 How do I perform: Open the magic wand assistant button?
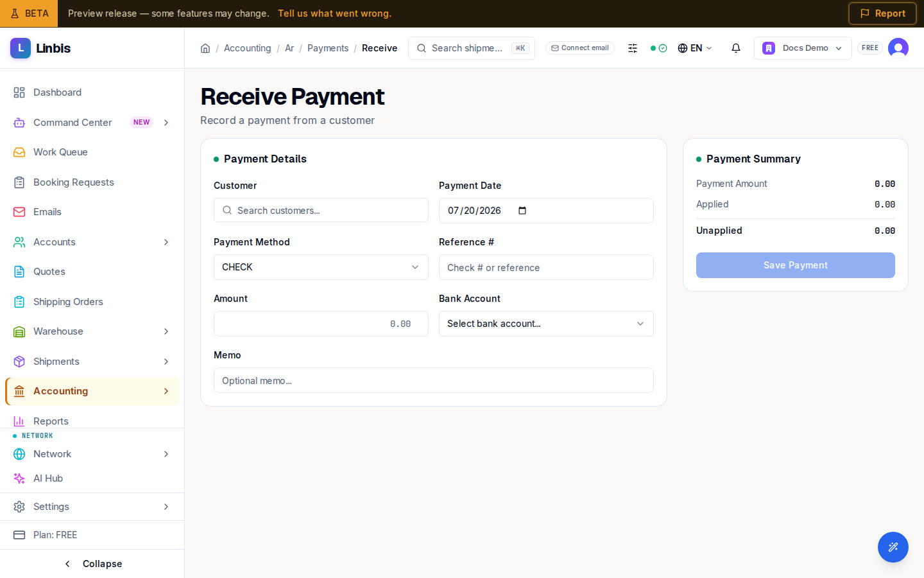tap(893, 547)
